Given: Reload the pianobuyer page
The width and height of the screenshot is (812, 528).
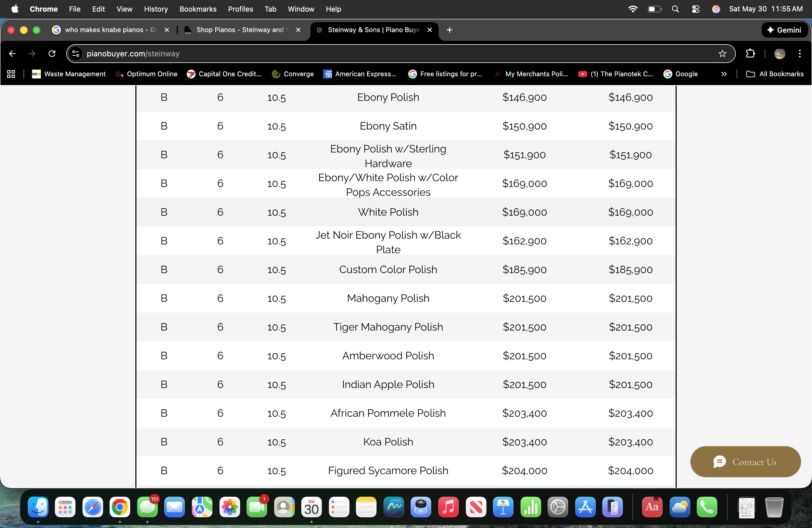Looking at the screenshot, I should pos(52,54).
